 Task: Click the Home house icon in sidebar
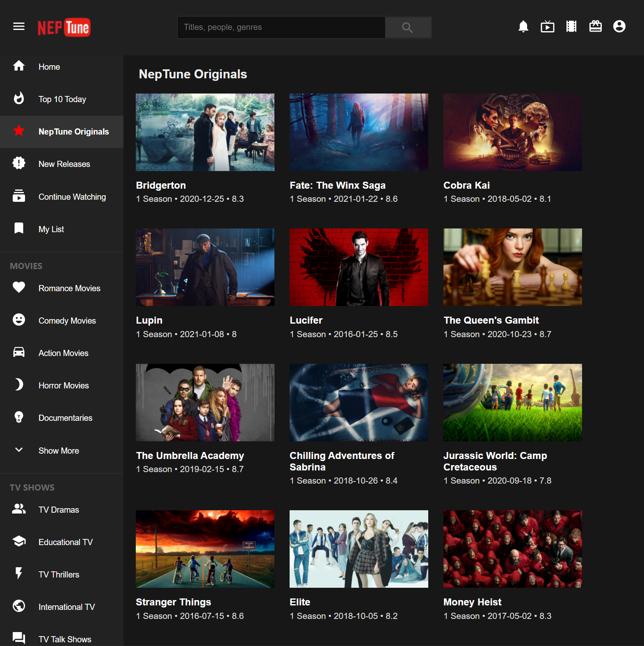pyautogui.click(x=19, y=66)
